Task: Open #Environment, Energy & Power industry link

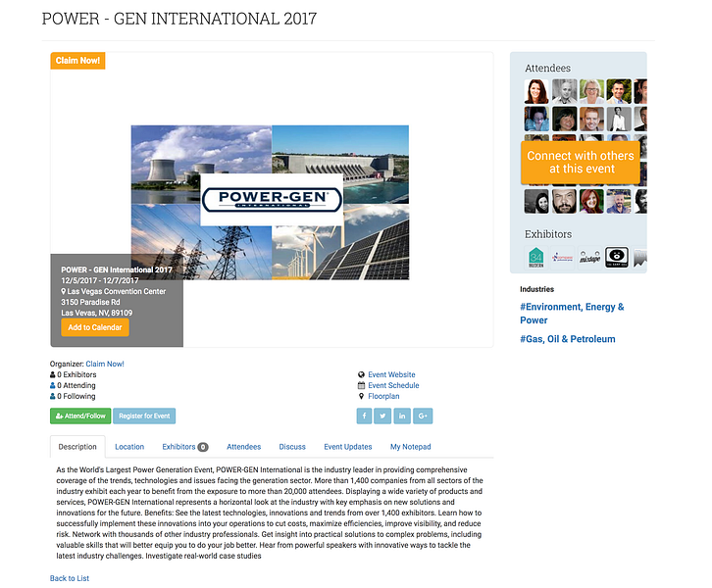Action: coord(572,314)
